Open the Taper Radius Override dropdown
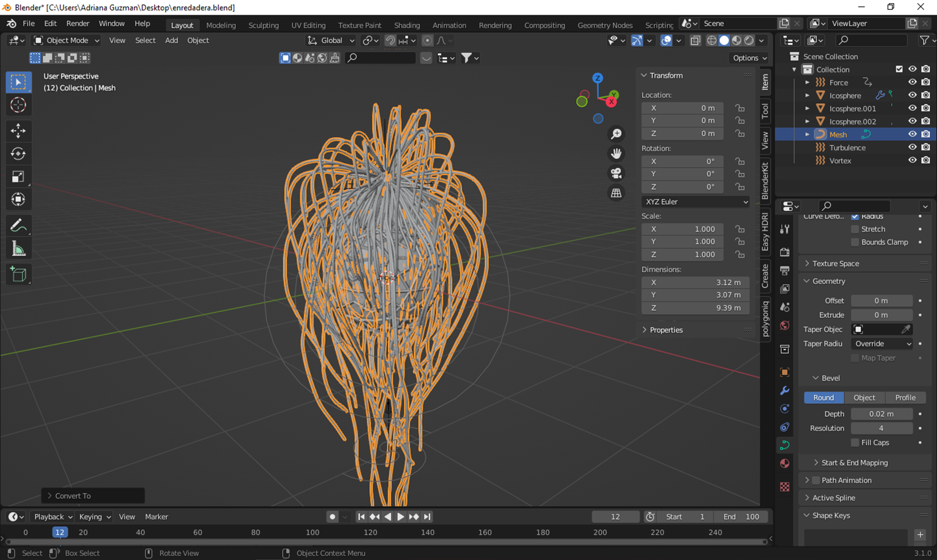Viewport: 937px width, 560px height. (882, 343)
